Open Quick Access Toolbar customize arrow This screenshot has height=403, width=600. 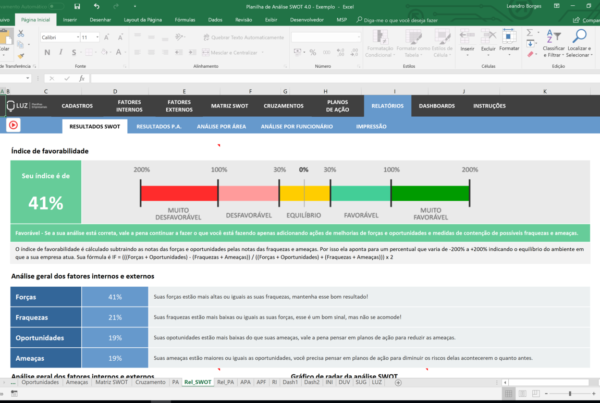135,7
